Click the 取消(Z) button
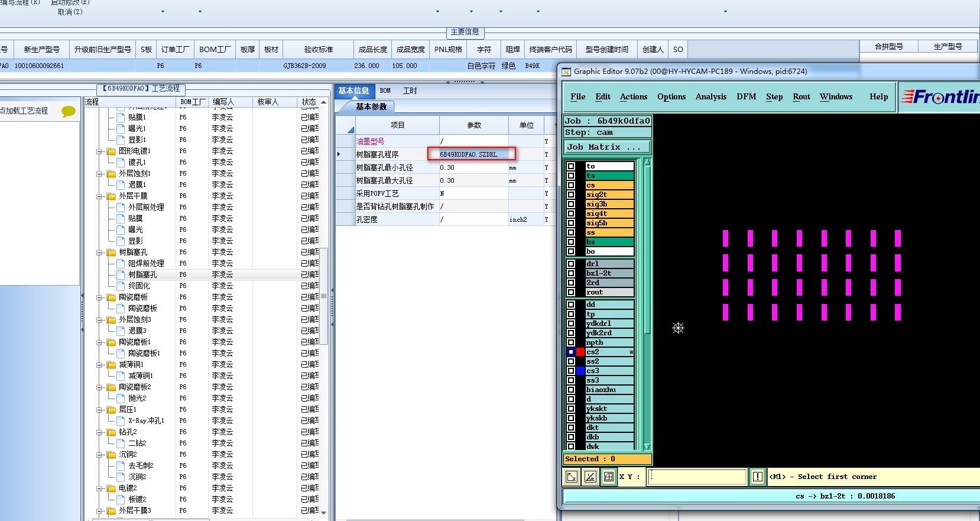This screenshot has width=980, height=521. 70,12
